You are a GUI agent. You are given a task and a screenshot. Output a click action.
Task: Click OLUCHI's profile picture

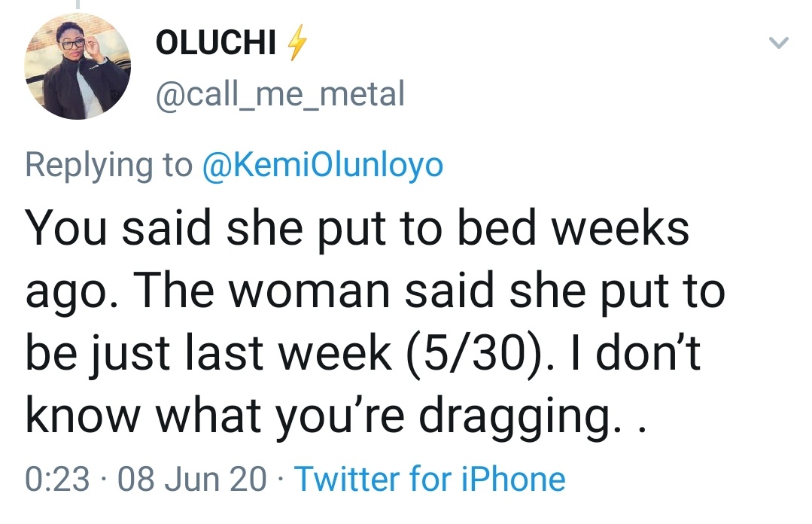click(x=78, y=67)
